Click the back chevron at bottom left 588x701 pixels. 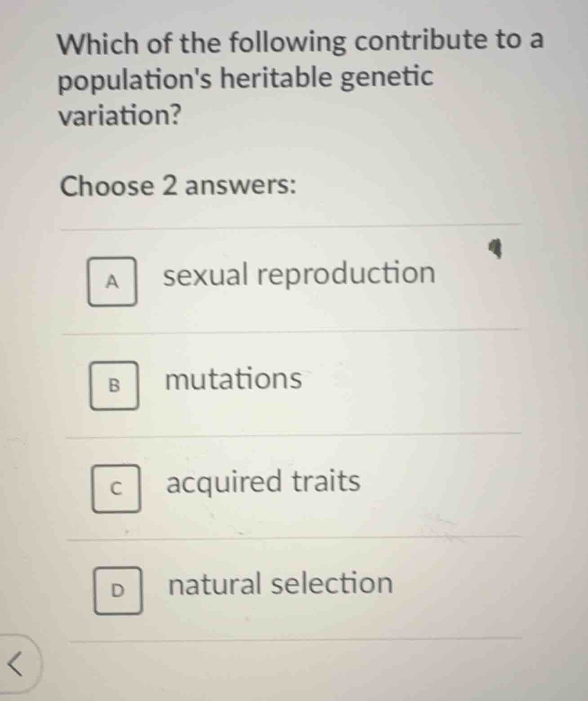(15, 665)
